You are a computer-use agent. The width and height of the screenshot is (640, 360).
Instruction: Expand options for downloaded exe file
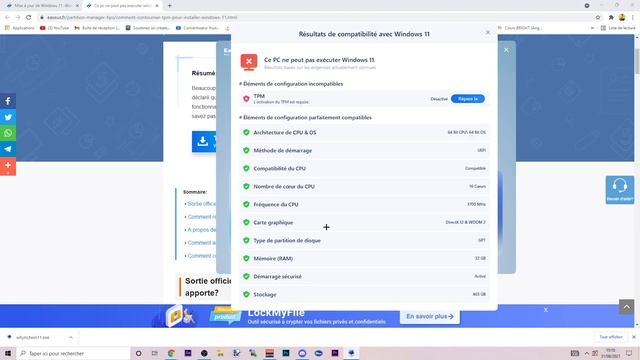tap(71, 337)
